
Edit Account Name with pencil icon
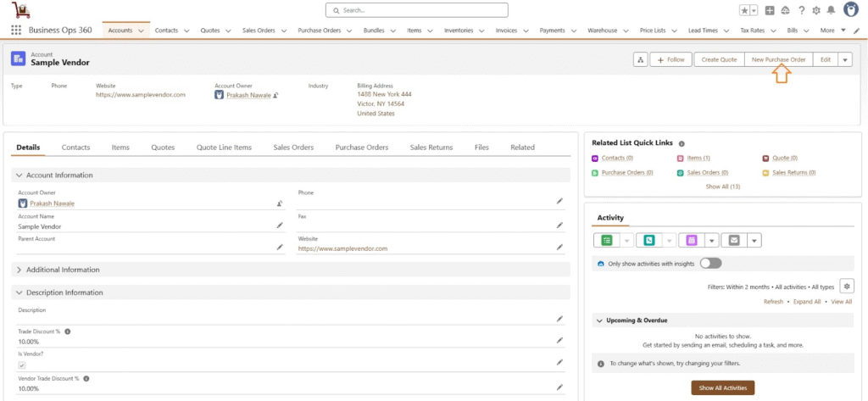(x=280, y=226)
